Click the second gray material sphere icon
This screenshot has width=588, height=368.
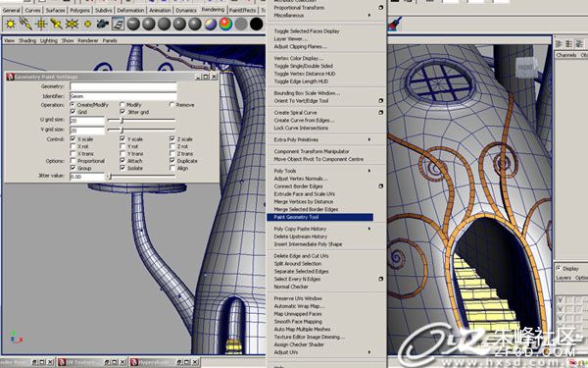149,24
